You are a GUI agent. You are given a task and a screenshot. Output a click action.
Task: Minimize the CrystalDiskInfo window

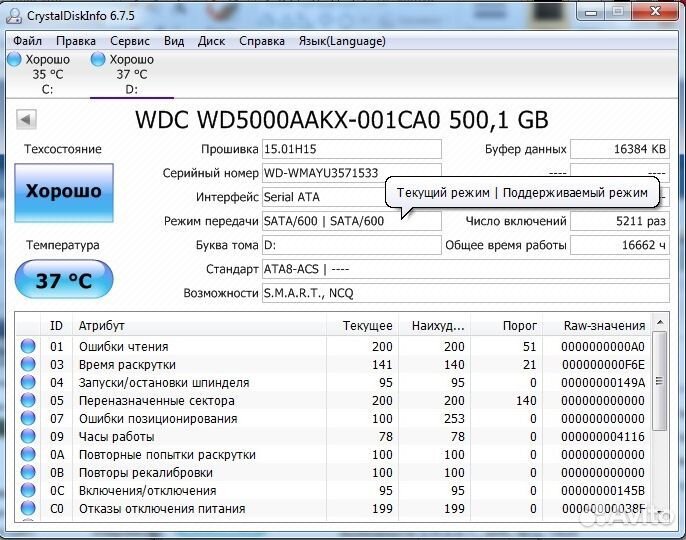[591, 12]
